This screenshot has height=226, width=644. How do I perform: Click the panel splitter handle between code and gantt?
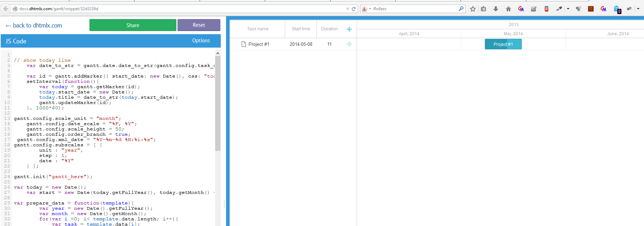[224, 204]
